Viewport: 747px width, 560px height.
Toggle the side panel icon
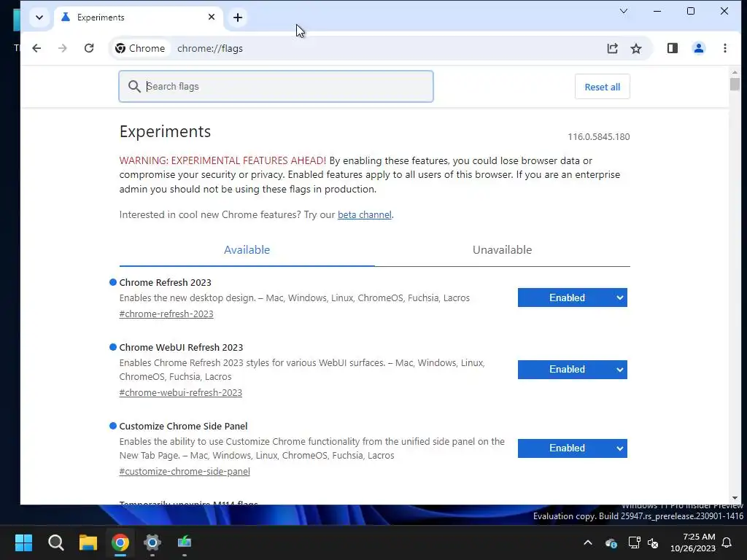click(672, 48)
